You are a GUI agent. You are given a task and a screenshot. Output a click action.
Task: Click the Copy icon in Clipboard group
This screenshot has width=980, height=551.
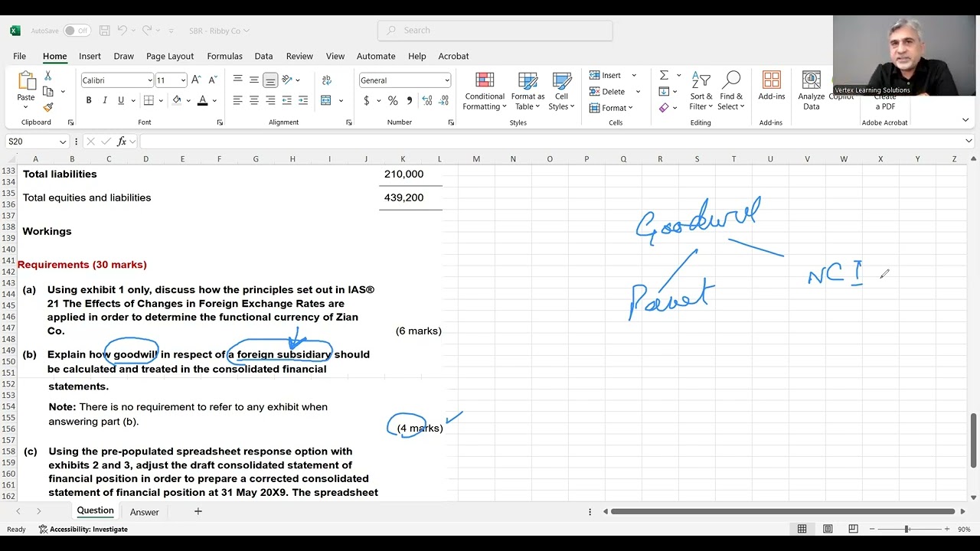47,91
